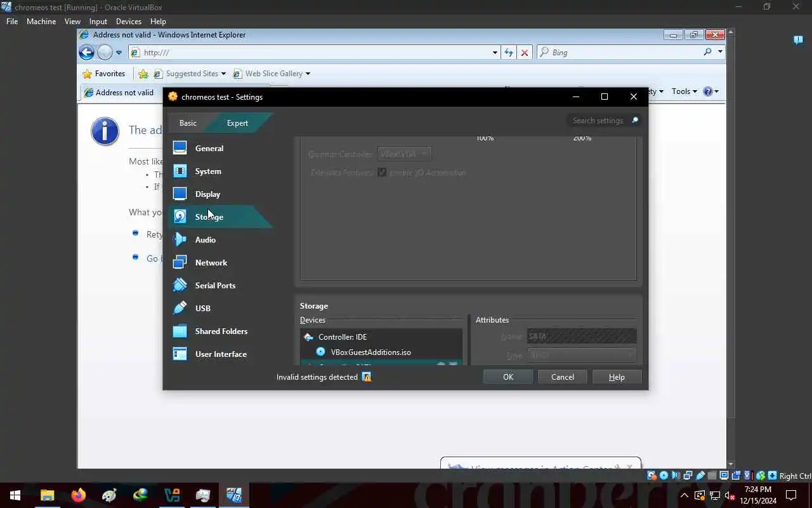Open the Audio settings category
The height and width of the screenshot is (508, 812).
tap(206, 239)
